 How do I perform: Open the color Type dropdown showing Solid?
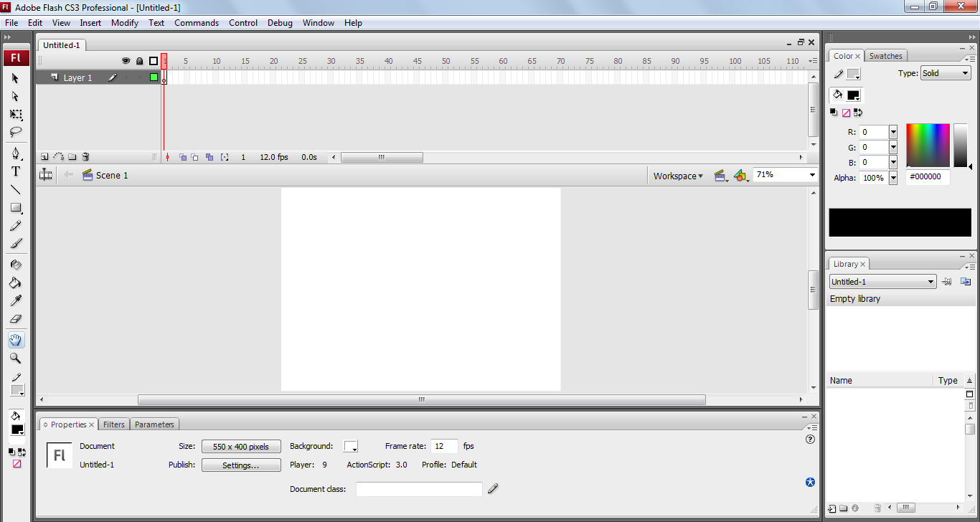[x=946, y=73]
